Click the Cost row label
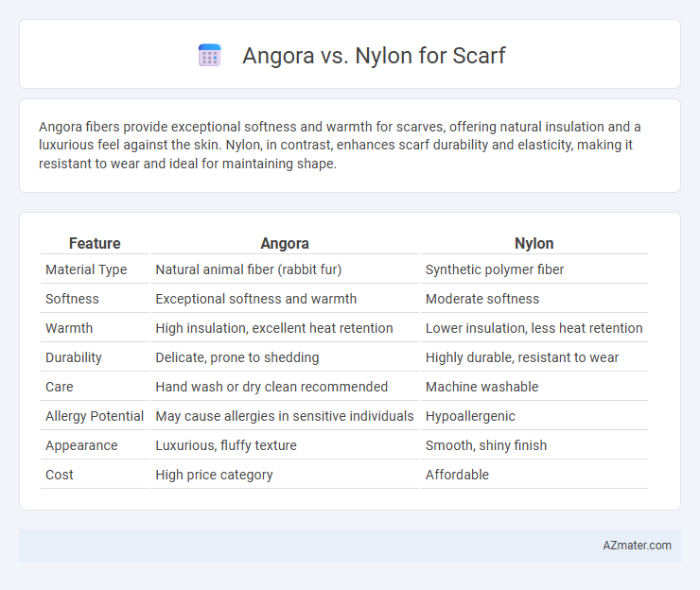Screen dimensions: 700x590 (60, 475)
